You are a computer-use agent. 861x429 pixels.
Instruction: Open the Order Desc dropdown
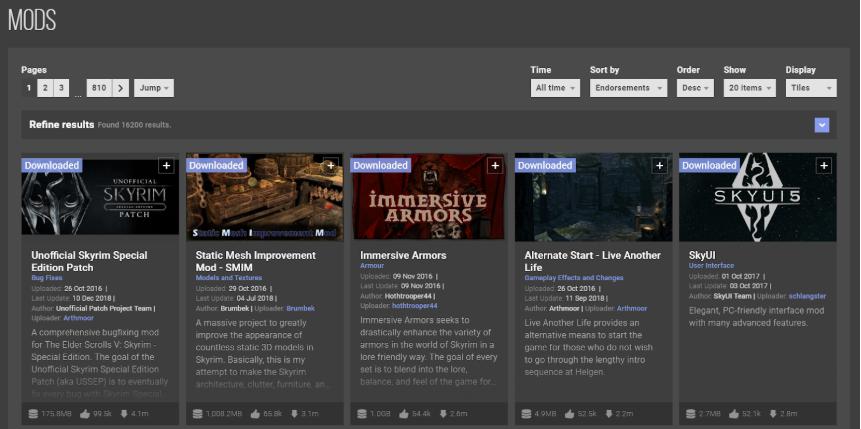pyautogui.click(x=695, y=88)
